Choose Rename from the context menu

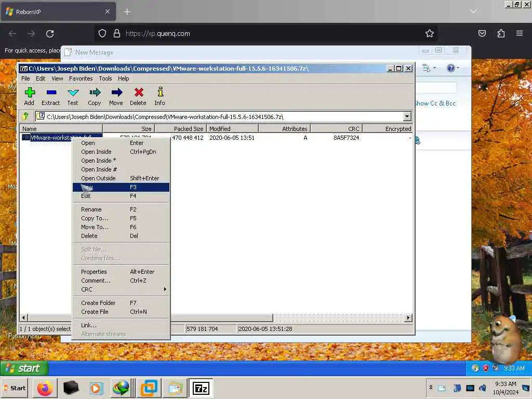tap(121, 209)
